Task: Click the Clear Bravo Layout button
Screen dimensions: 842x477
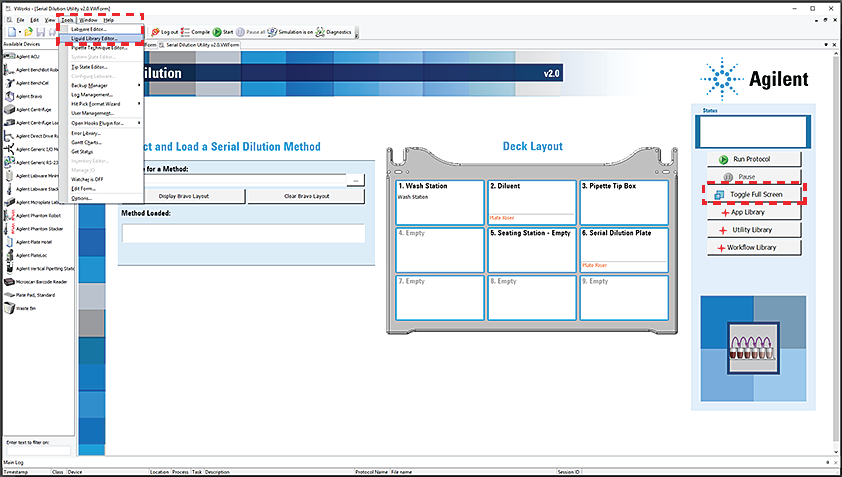Action: (x=306, y=196)
